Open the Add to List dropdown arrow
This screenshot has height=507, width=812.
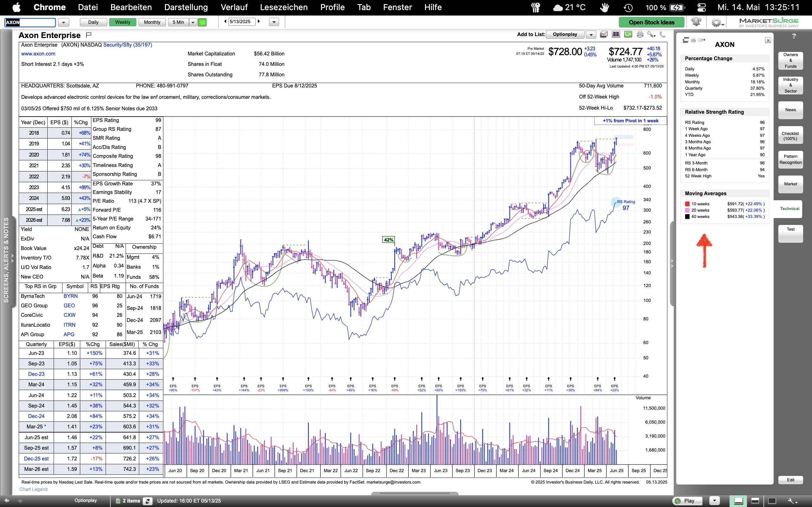point(591,35)
